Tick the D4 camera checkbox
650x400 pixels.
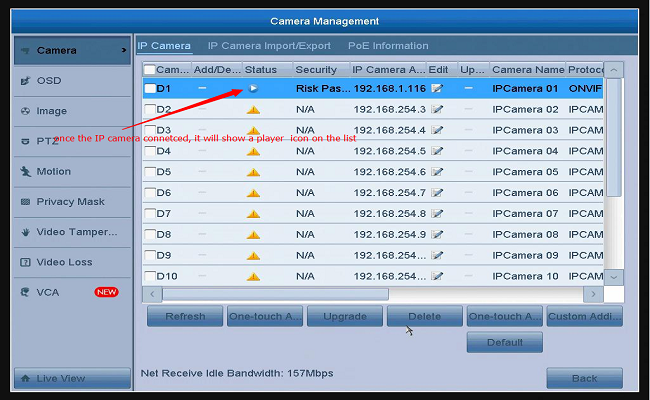click(150, 152)
